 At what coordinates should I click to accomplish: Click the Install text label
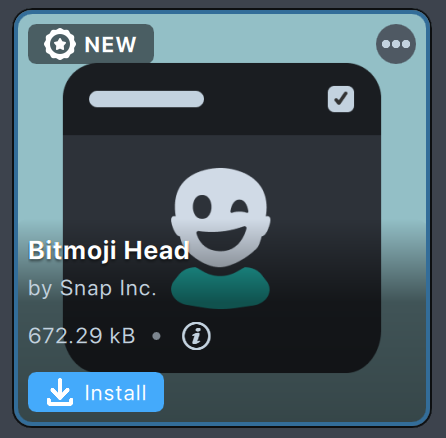pyautogui.click(x=115, y=393)
